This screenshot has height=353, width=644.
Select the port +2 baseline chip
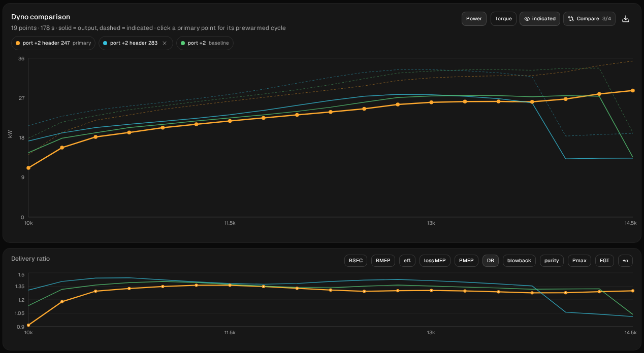coord(205,43)
